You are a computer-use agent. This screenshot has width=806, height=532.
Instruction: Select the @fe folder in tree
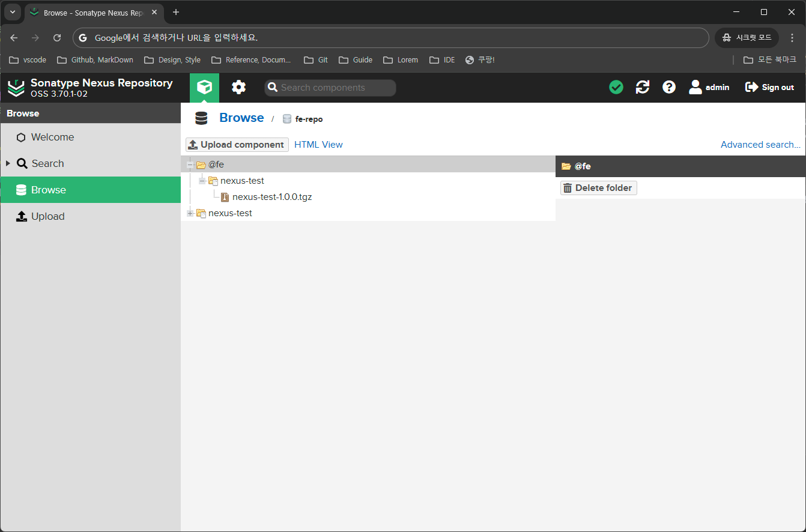pos(216,165)
